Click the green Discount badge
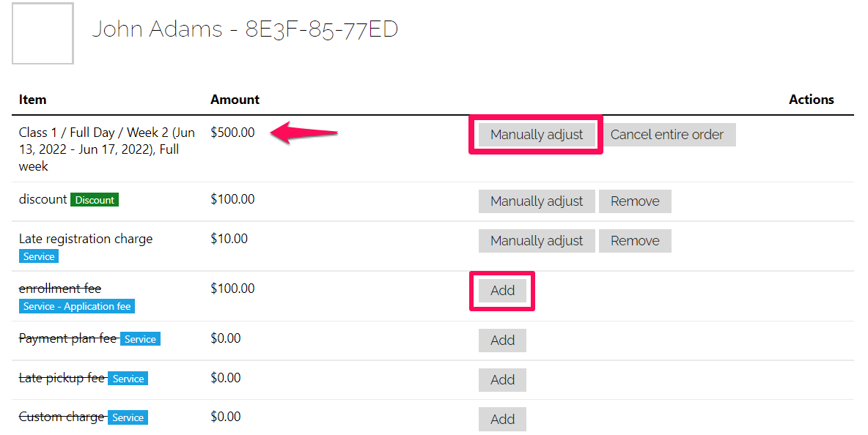 click(95, 200)
